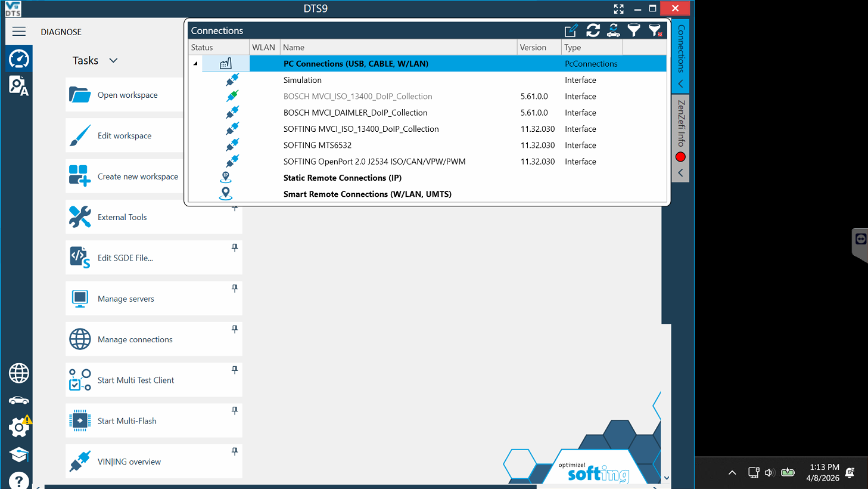
Task: Open the car icon in left sidebar
Action: [19, 400]
